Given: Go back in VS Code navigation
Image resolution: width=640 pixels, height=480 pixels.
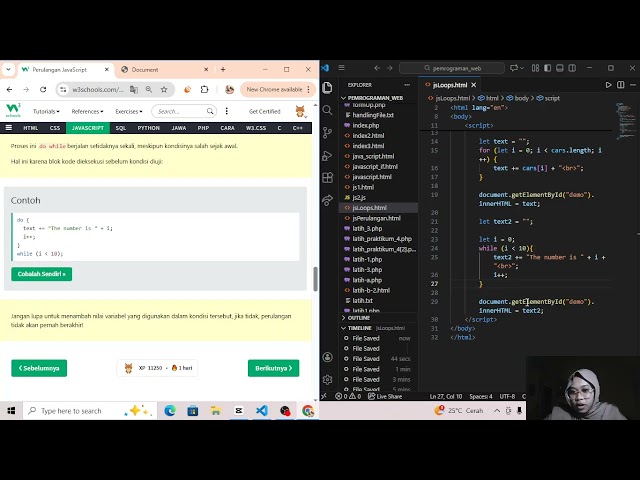Looking at the screenshot, I should (x=377, y=68).
